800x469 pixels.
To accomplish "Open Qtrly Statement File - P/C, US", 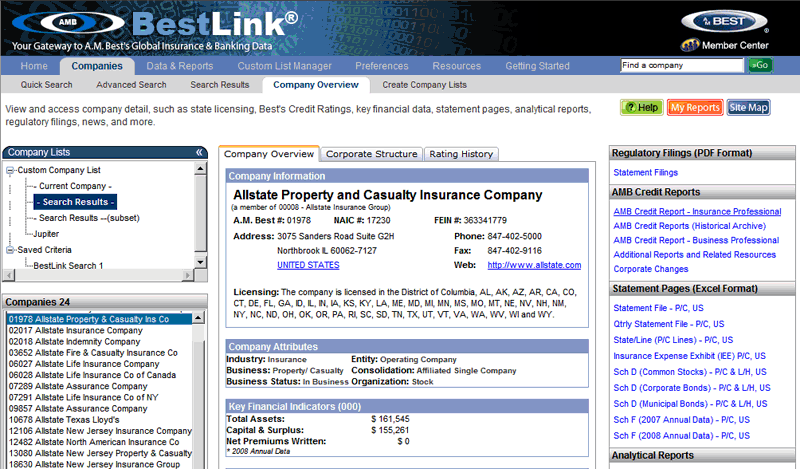I will (669, 324).
